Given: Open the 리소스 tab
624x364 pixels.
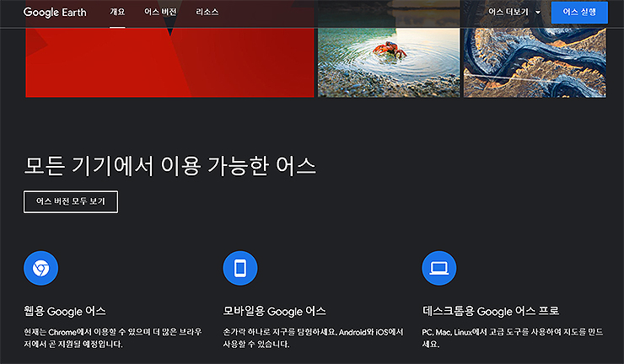Looking at the screenshot, I should tap(207, 12).
